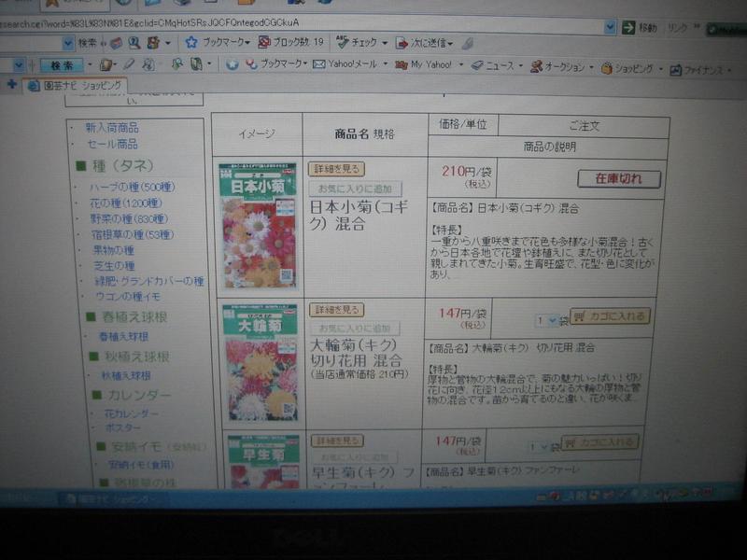
Task: Open Yahoo!メール from the toolbar
Action: 345,63
